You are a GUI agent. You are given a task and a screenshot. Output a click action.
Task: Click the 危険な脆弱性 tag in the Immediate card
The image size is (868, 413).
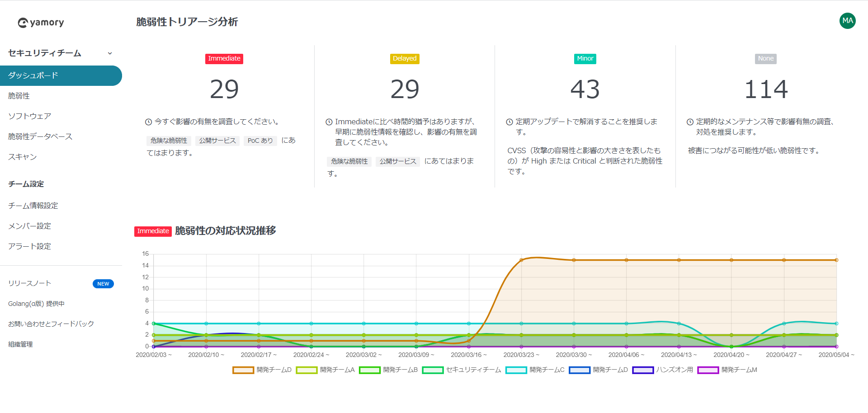point(169,141)
